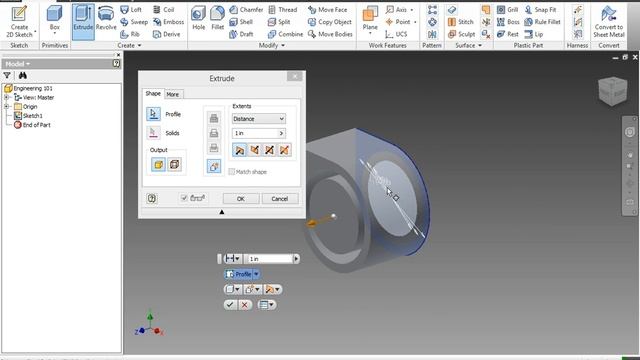Click the browser filter icon
The height and width of the screenshot is (360, 640).
pyautogui.click(x=7, y=75)
